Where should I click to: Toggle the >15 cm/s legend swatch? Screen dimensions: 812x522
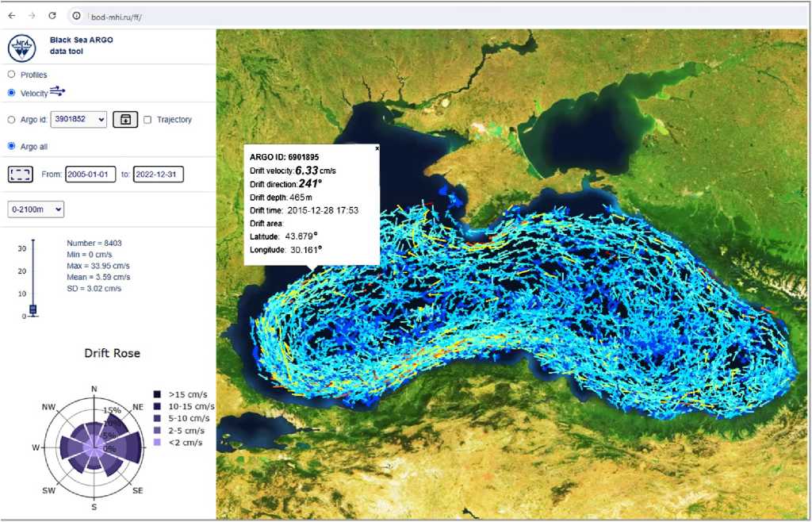[158, 394]
